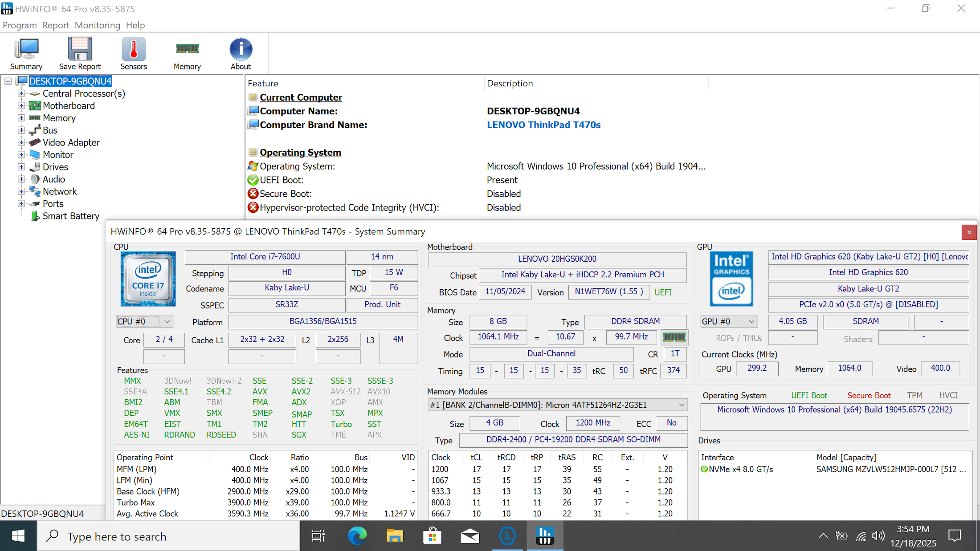Image resolution: width=980 pixels, height=551 pixels.
Task: Click the Intel Core i7 CPU logo
Action: point(148,279)
